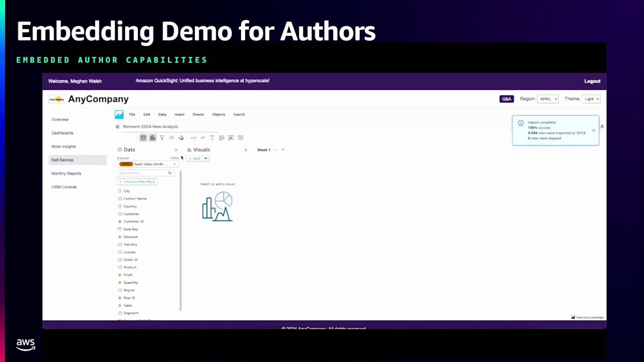Select the Order ID field
This screenshot has height=362, width=644.
click(130, 260)
